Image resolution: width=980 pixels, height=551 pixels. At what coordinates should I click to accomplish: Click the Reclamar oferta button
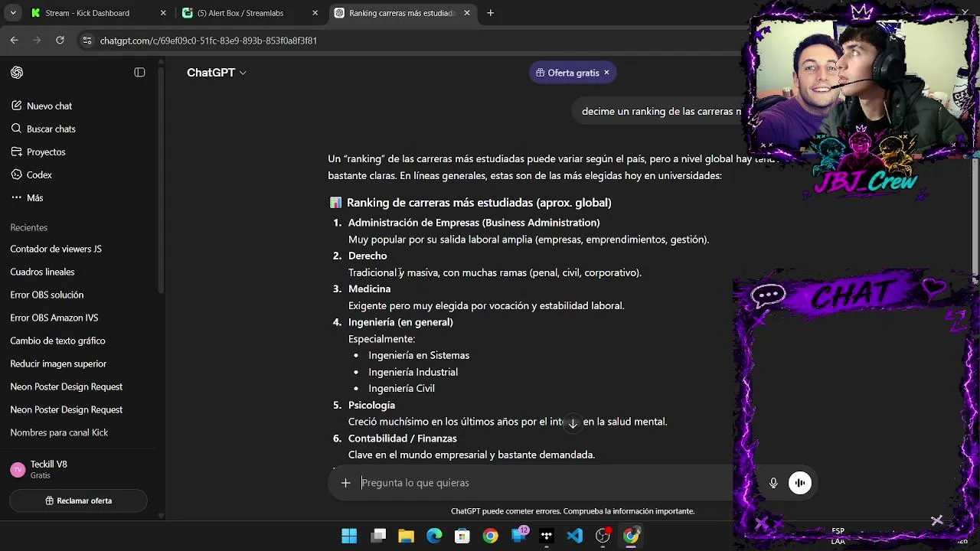78,500
